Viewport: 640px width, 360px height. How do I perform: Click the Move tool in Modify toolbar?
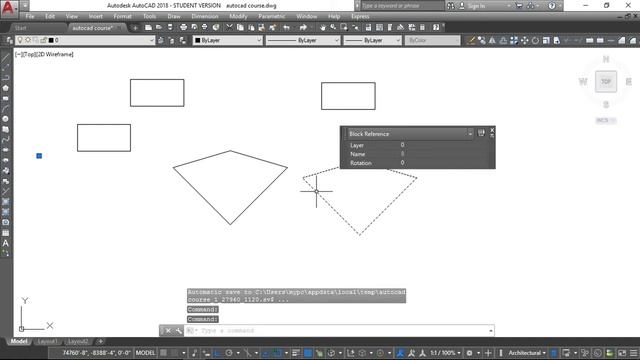(x=524, y=40)
